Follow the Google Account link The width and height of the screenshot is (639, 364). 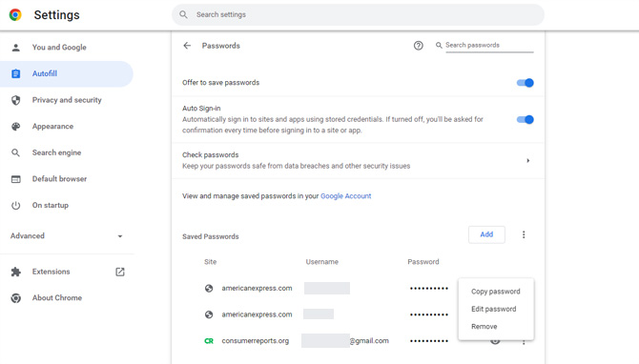tap(345, 196)
